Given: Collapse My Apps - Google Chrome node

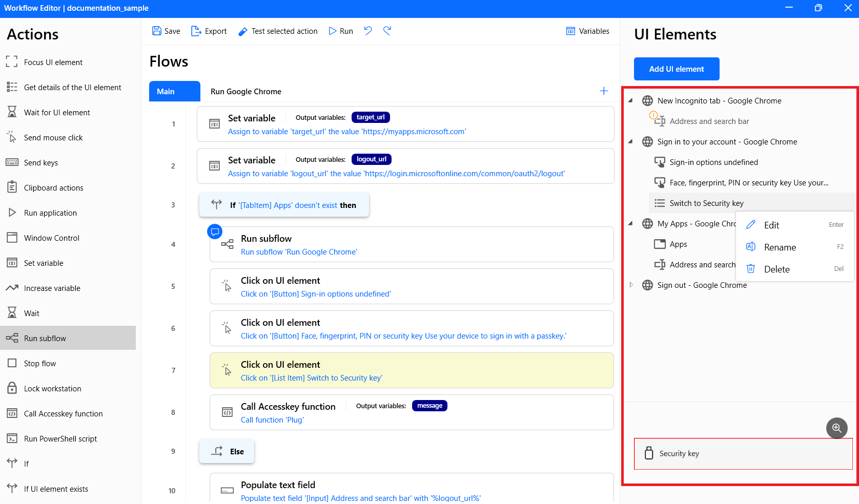Looking at the screenshot, I should point(630,223).
